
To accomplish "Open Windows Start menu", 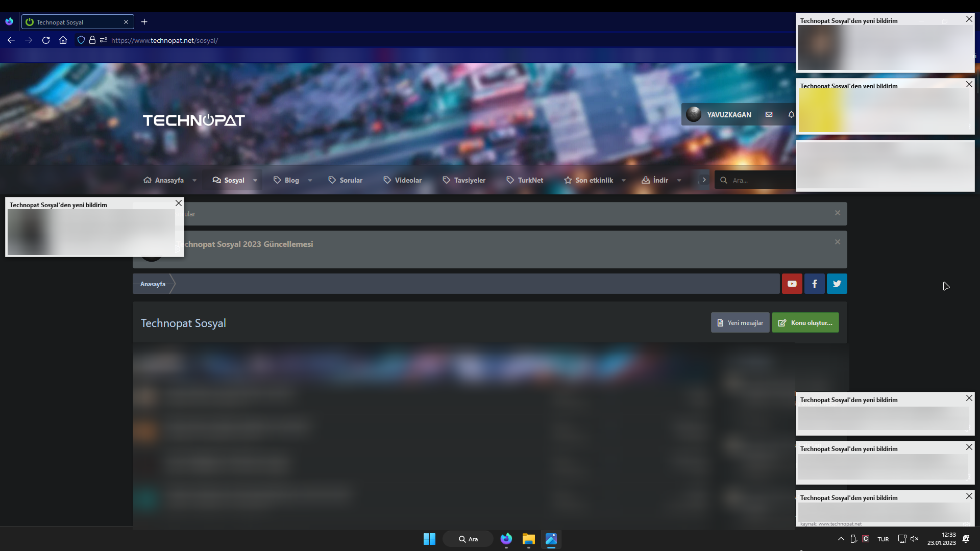I will (x=429, y=539).
